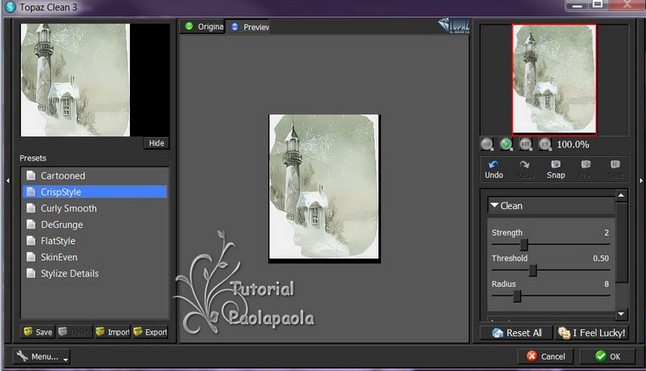The width and height of the screenshot is (646, 371).
Task: Pick the SkinEven preset
Action: coord(95,257)
